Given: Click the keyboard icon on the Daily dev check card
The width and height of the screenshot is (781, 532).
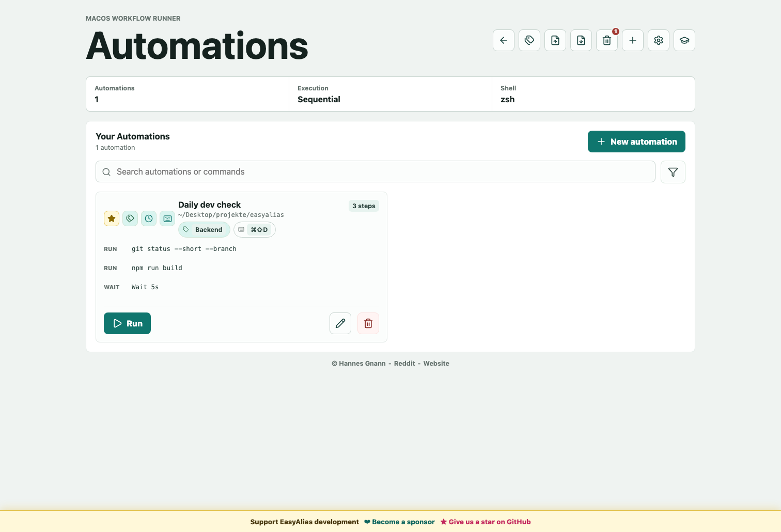Looking at the screenshot, I should click(x=167, y=218).
